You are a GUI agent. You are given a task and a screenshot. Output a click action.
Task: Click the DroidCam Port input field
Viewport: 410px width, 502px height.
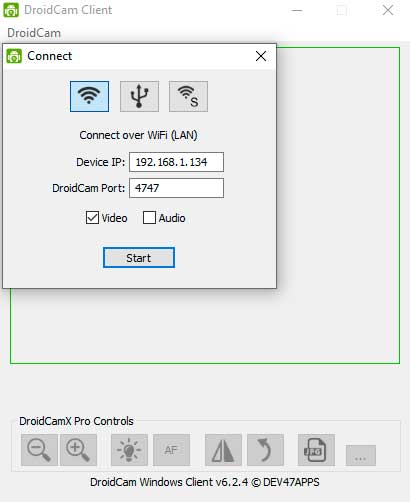176,188
